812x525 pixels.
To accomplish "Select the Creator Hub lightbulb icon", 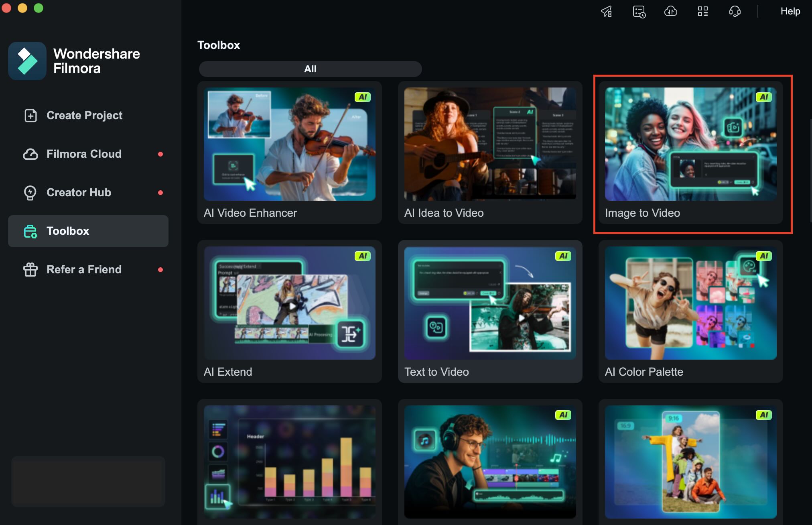I will (x=31, y=192).
